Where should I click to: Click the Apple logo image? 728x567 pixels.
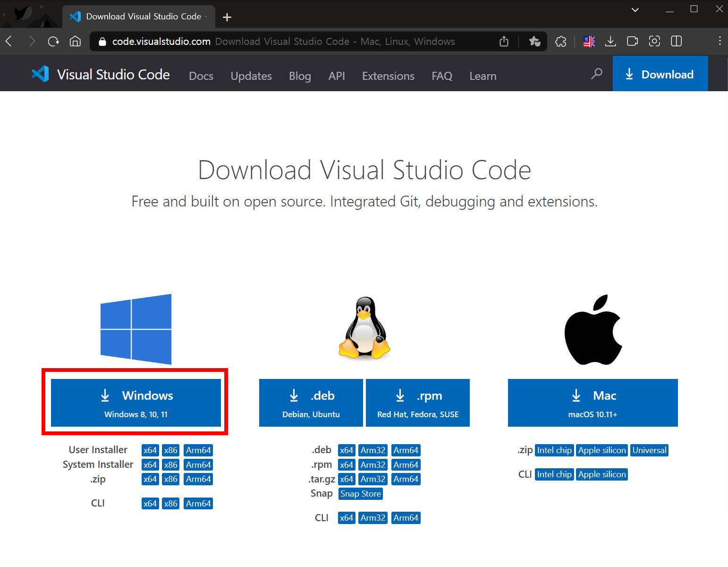[593, 329]
